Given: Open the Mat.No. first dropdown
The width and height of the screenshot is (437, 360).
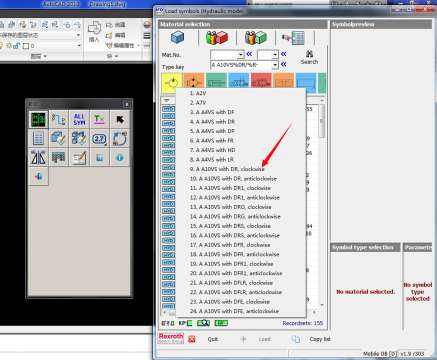Looking at the screenshot, I should tap(241, 54).
